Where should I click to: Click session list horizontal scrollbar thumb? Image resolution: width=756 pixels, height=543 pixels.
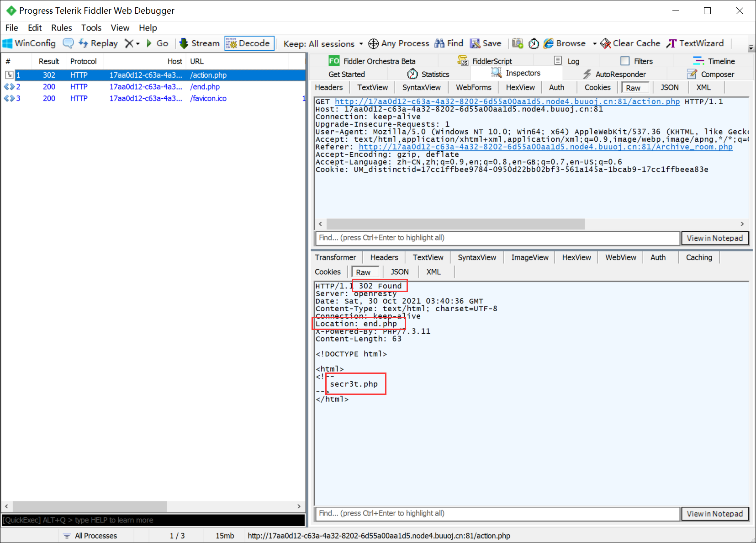coord(90,506)
